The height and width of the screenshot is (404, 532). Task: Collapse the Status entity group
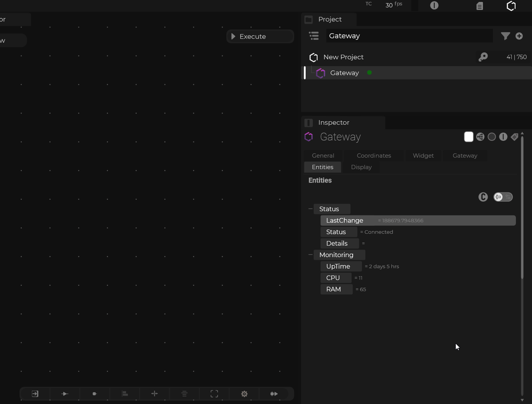point(310,209)
